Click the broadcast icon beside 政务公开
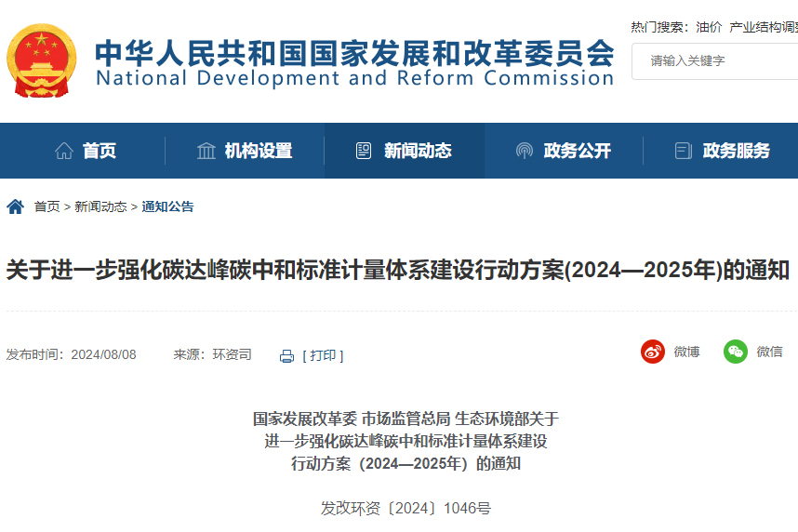798x532 pixels. [525, 151]
